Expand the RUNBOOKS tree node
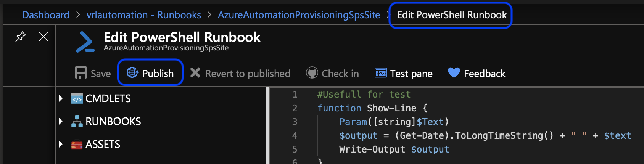644x164 pixels. tap(61, 122)
